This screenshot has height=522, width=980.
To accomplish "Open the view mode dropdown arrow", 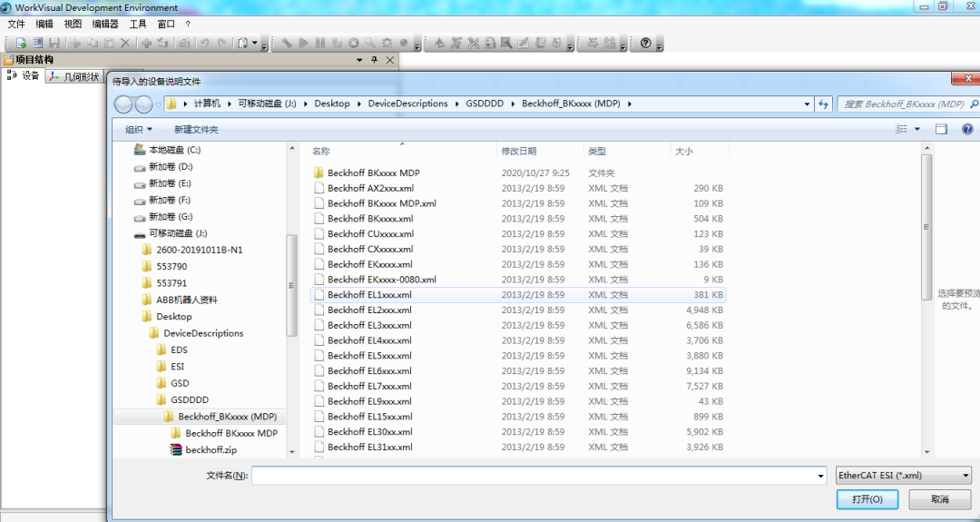I will tap(917, 130).
